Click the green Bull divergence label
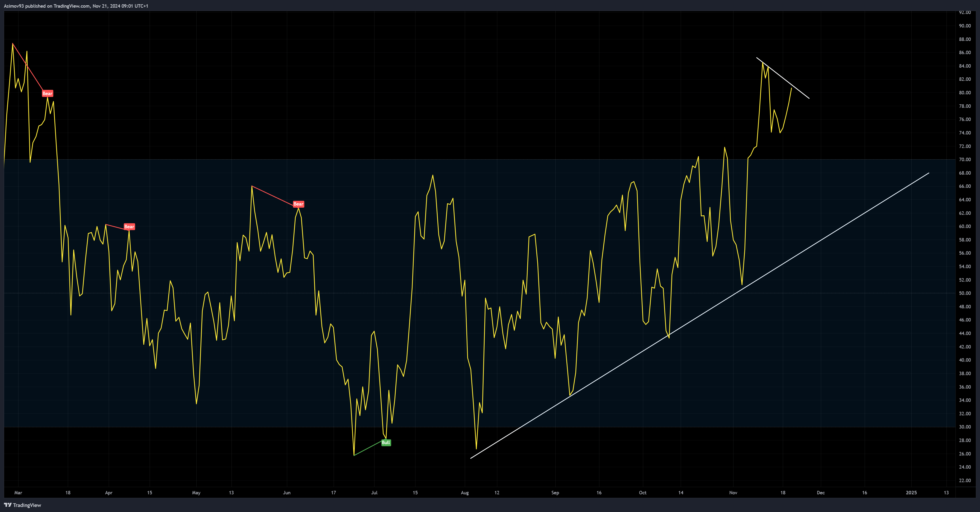This screenshot has height=512, width=980. 386,442
